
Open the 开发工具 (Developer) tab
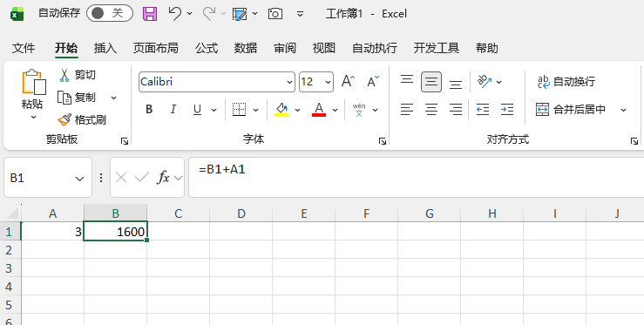click(x=437, y=48)
